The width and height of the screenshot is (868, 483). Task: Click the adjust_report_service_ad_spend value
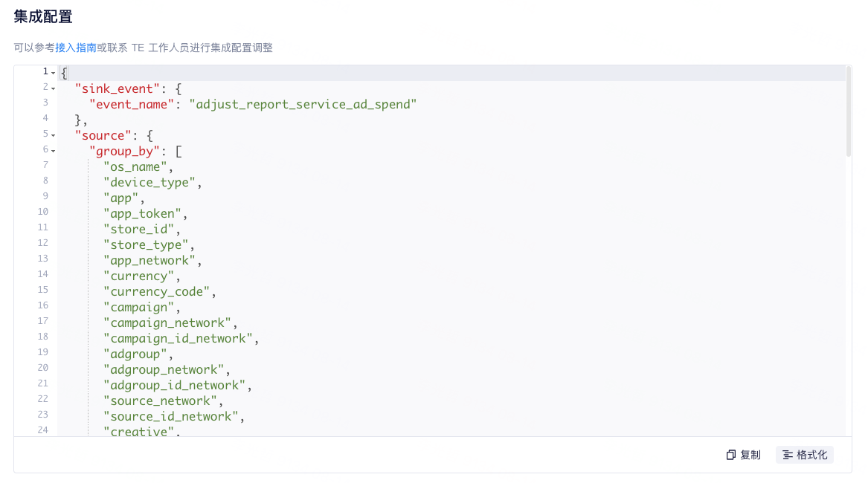(x=303, y=104)
